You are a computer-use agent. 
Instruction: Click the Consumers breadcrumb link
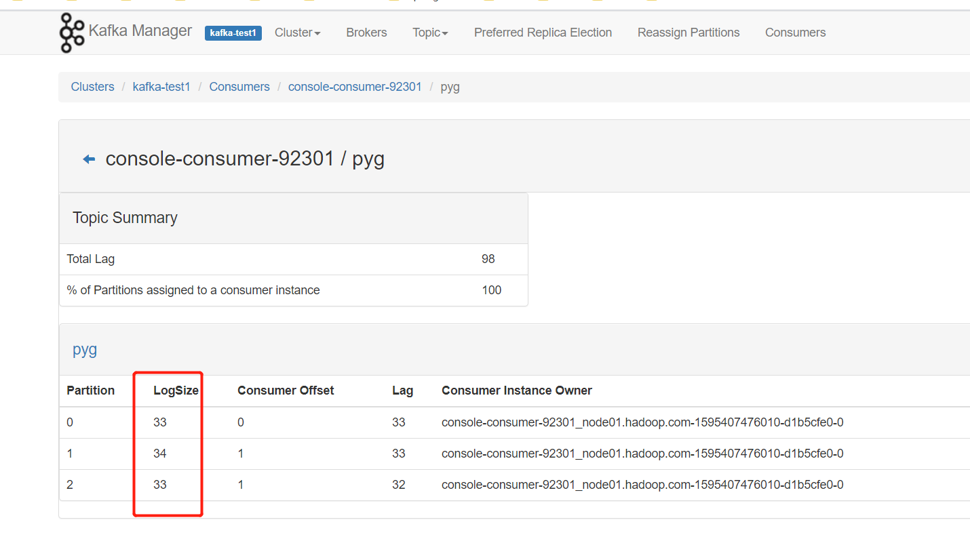click(239, 87)
